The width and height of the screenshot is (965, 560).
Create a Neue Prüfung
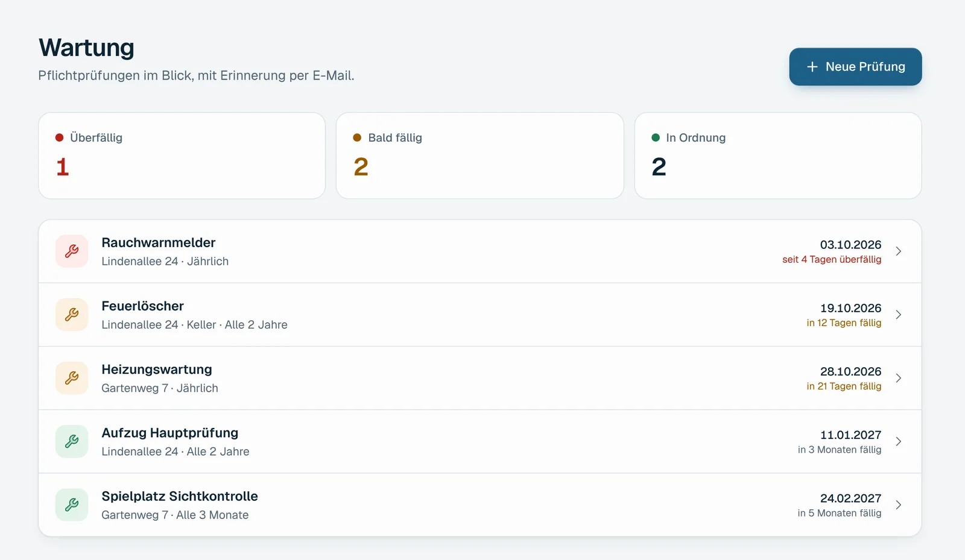tap(855, 67)
